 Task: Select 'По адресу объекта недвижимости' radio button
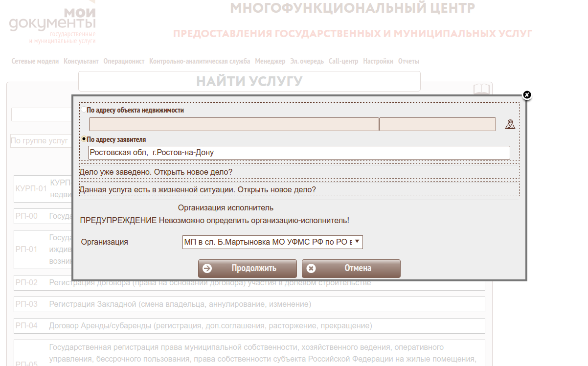click(84, 110)
